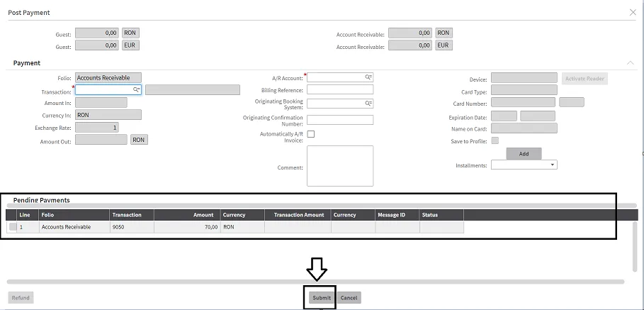
Task: Click the EUR button beside Guest balance
Action: pos(130,45)
